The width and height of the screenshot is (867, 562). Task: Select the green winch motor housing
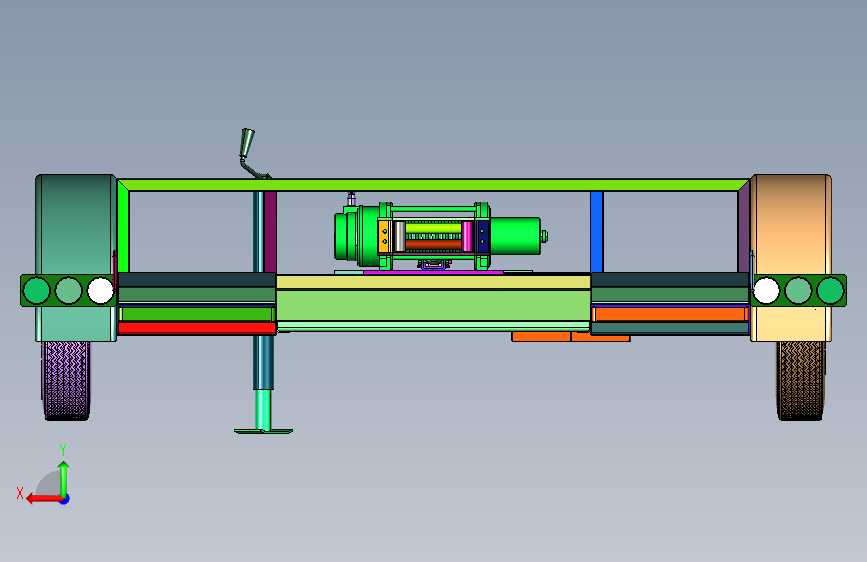[x=515, y=236]
